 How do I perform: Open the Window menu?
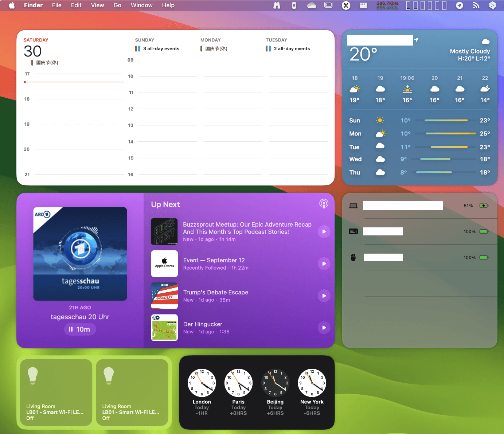[x=141, y=5]
